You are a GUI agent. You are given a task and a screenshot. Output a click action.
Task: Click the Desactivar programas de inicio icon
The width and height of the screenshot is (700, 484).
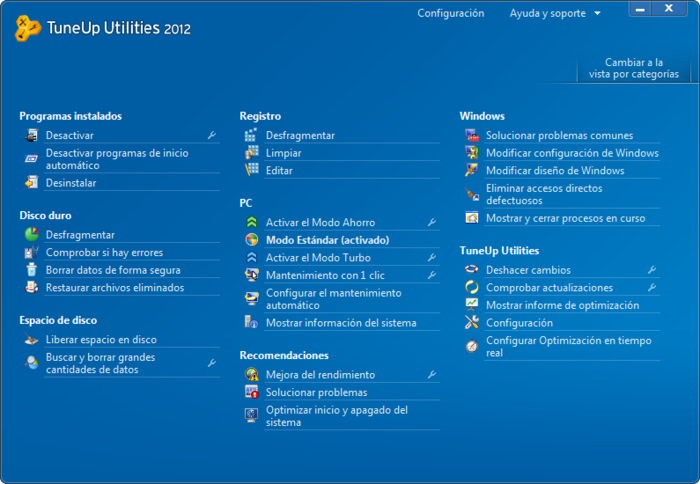click(x=31, y=159)
